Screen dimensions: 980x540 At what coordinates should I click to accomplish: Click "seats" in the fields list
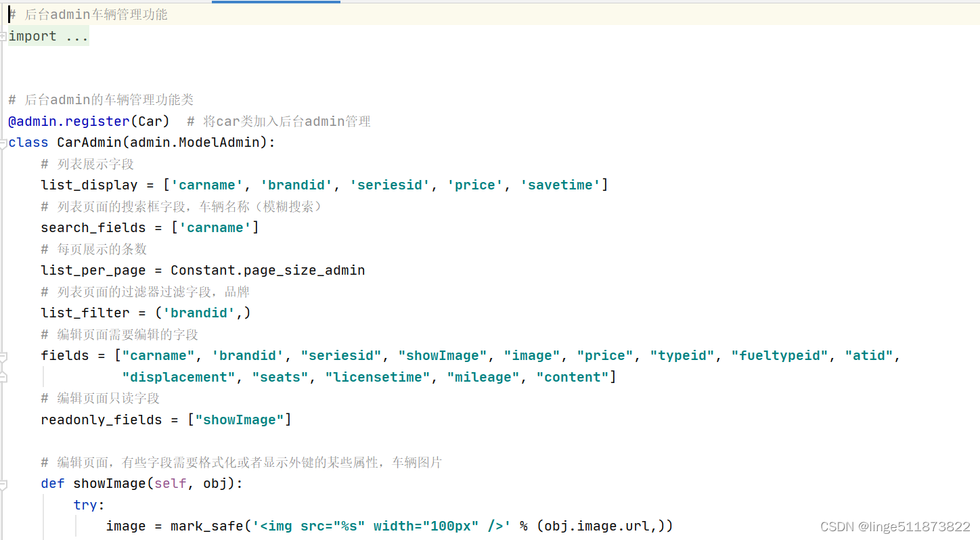point(280,378)
